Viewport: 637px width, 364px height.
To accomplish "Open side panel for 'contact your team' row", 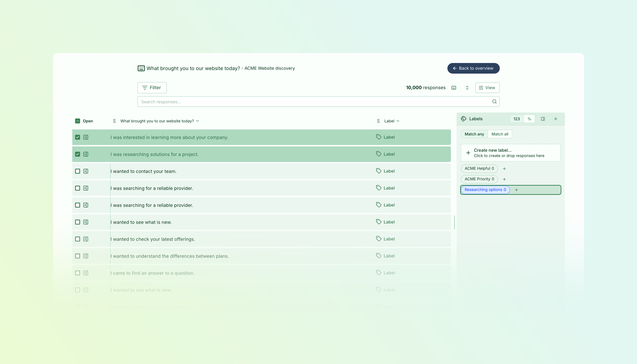I will pos(86,171).
